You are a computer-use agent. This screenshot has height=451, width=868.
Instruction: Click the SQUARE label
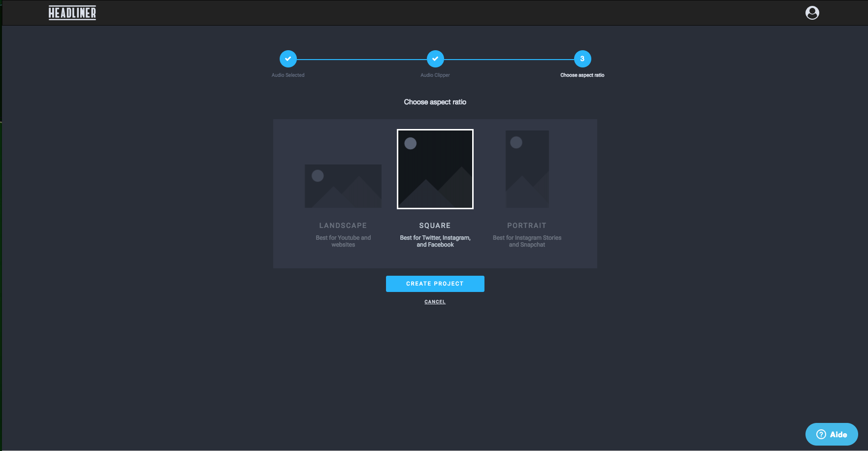pos(435,225)
